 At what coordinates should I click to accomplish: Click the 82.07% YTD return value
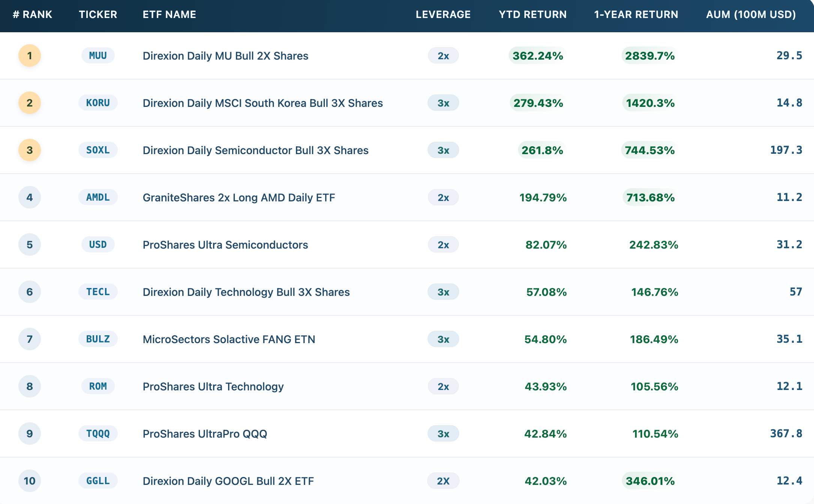click(x=546, y=245)
